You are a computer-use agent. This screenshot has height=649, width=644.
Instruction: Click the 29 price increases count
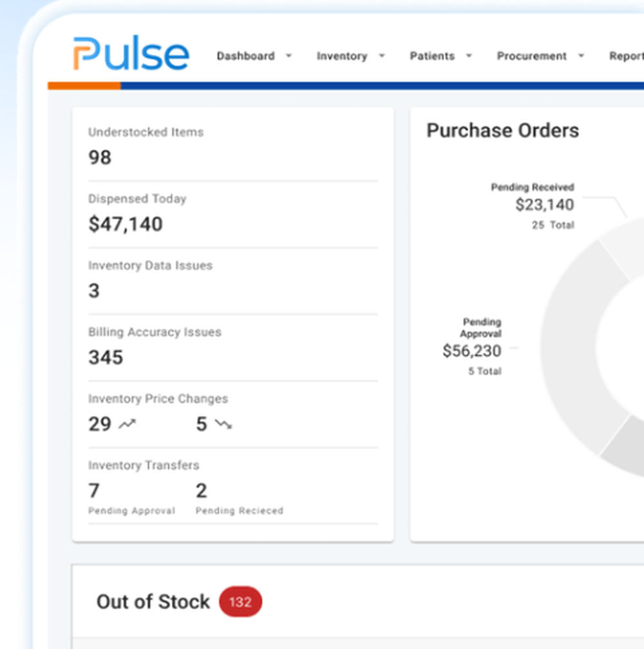click(x=100, y=424)
